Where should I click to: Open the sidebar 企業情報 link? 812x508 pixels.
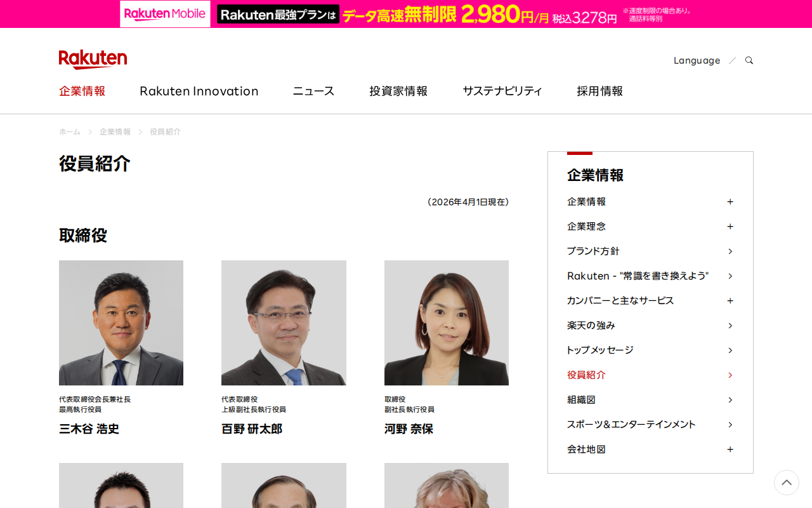click(586, 202)
